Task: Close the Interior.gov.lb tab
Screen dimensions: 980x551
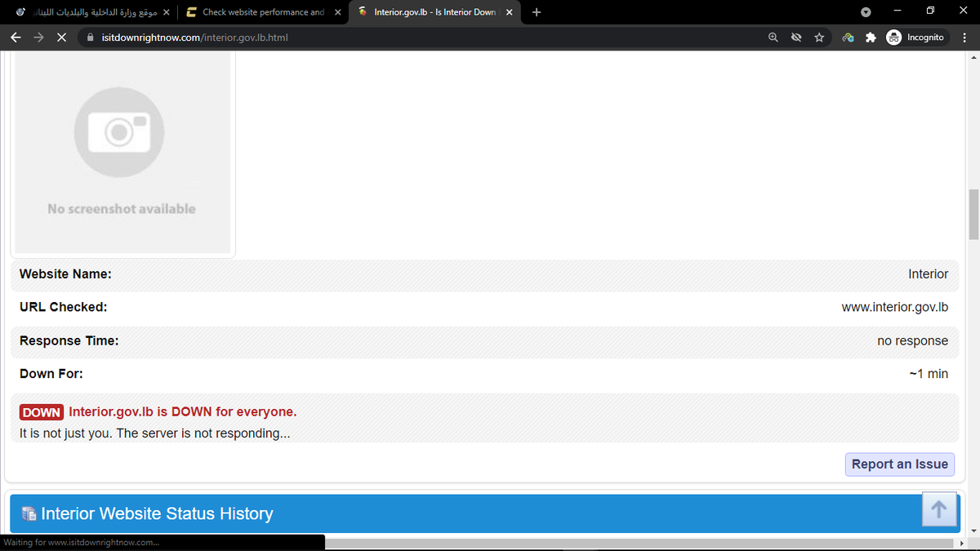Action: 509,12
